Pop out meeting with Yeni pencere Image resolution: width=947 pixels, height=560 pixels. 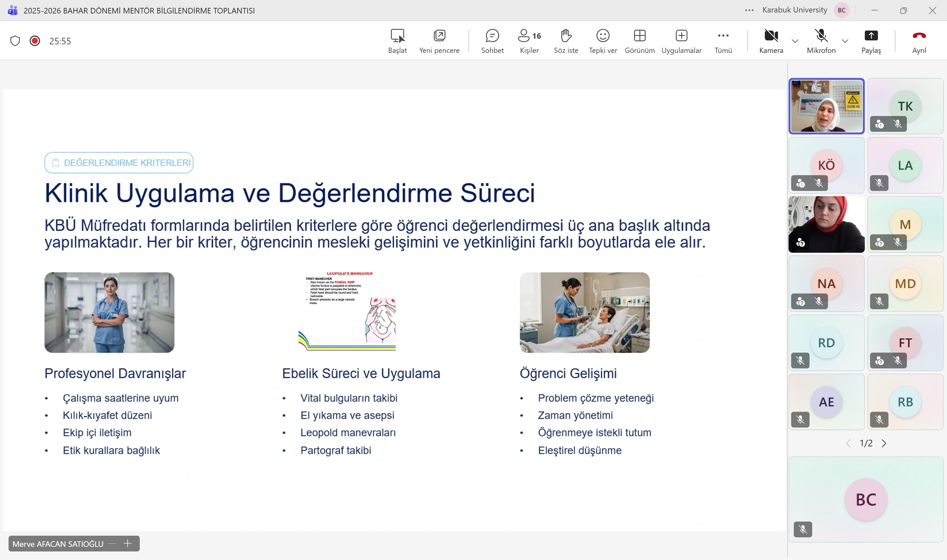coord(439,41)
